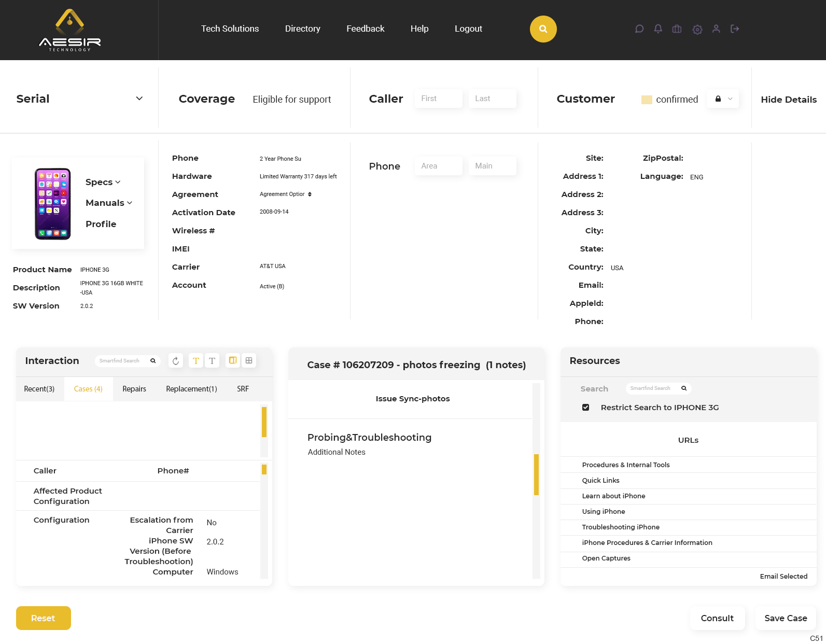Switch to the Repairs tab

click(134, 389)
